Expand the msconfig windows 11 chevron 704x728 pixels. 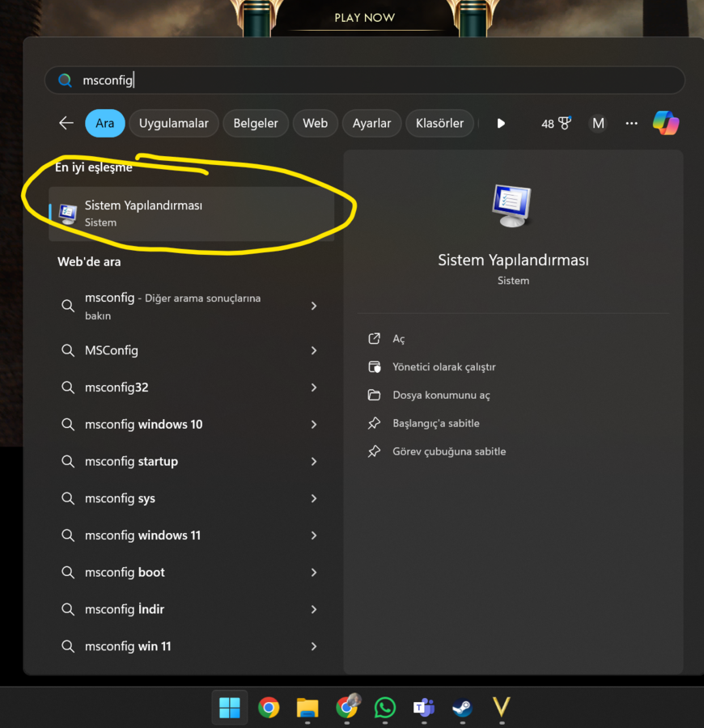pyautogui.click(x=314, y=535)
